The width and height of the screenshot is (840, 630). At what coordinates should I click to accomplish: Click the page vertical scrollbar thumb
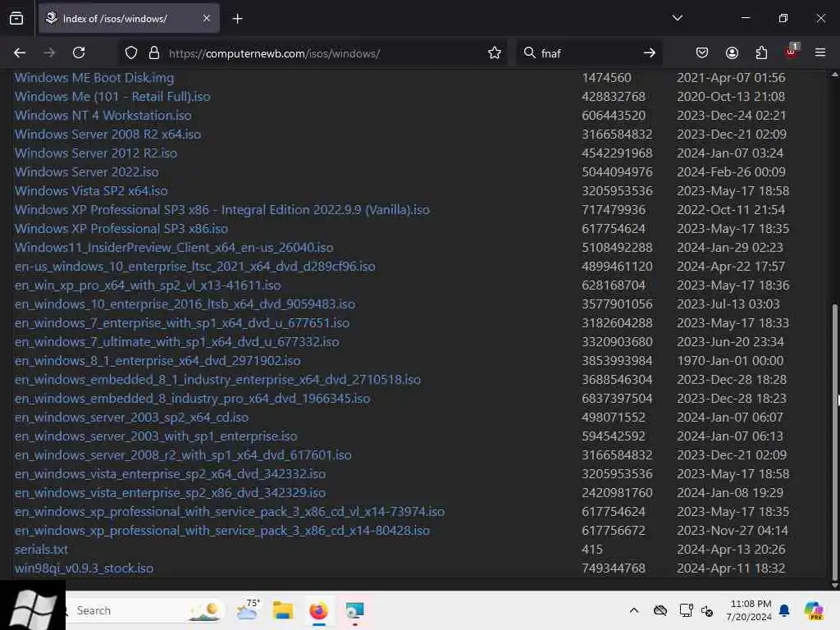(834, 442)
